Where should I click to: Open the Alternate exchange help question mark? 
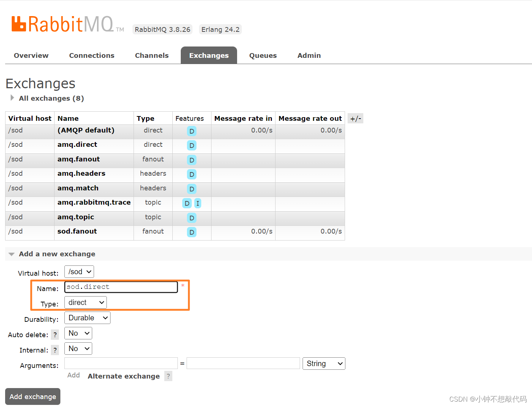tap(168, 376)
